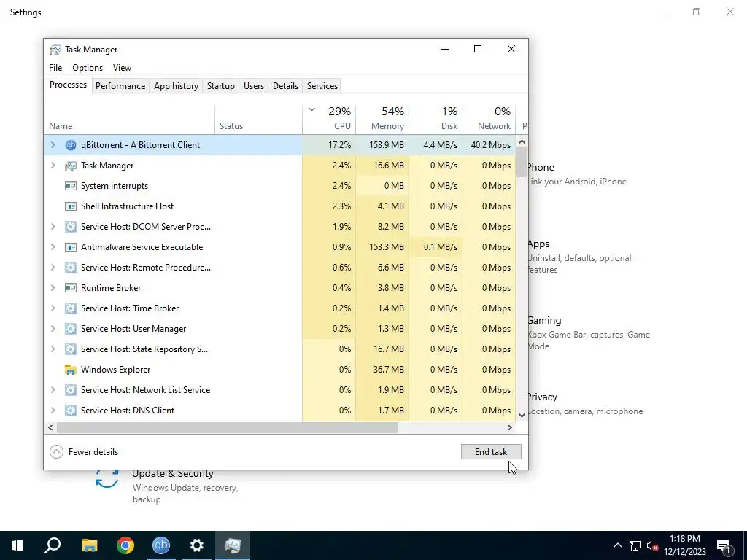Click the Runtime Broker process icon
The image size is (747, 560).
click(x=71, y=288)
